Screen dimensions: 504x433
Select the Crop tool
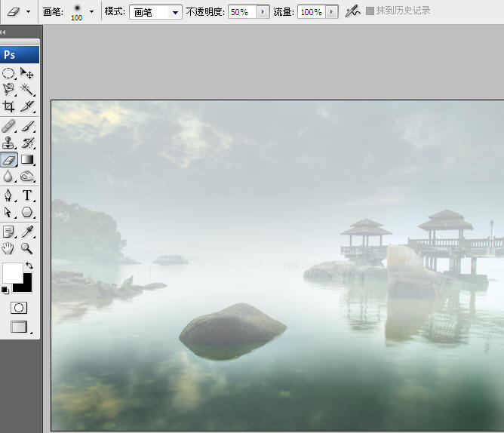coord(9,107)
